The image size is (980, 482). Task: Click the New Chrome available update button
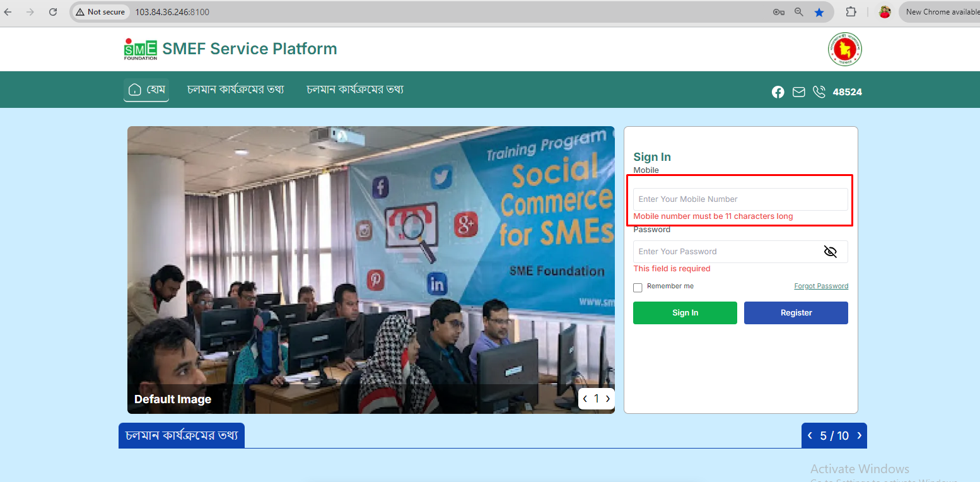pos(940,12)
